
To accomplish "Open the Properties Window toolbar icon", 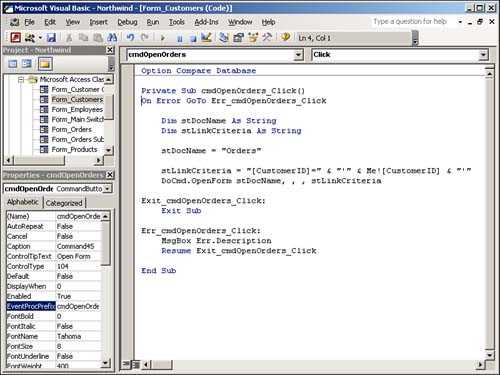I will pyautogui.click(x=238, y=37).
